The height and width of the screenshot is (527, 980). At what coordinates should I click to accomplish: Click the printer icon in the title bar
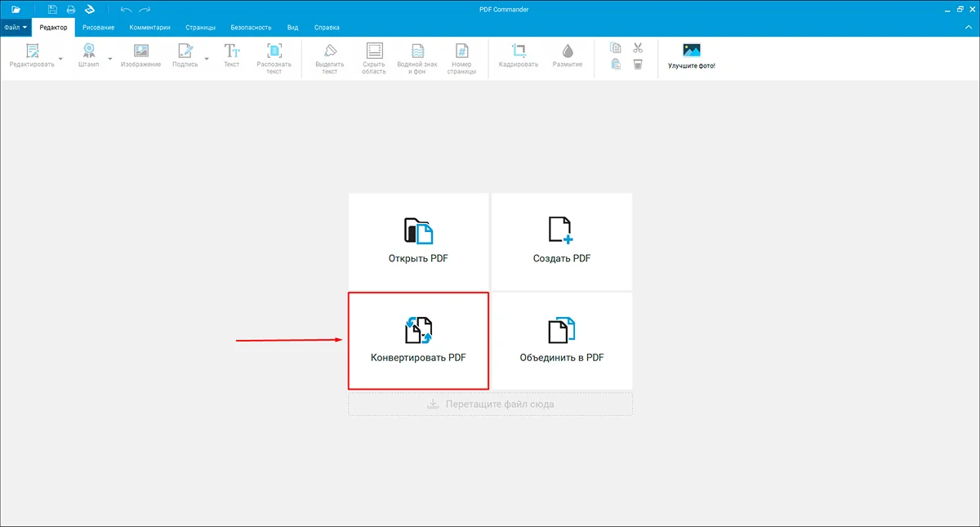tap(71, 9)
